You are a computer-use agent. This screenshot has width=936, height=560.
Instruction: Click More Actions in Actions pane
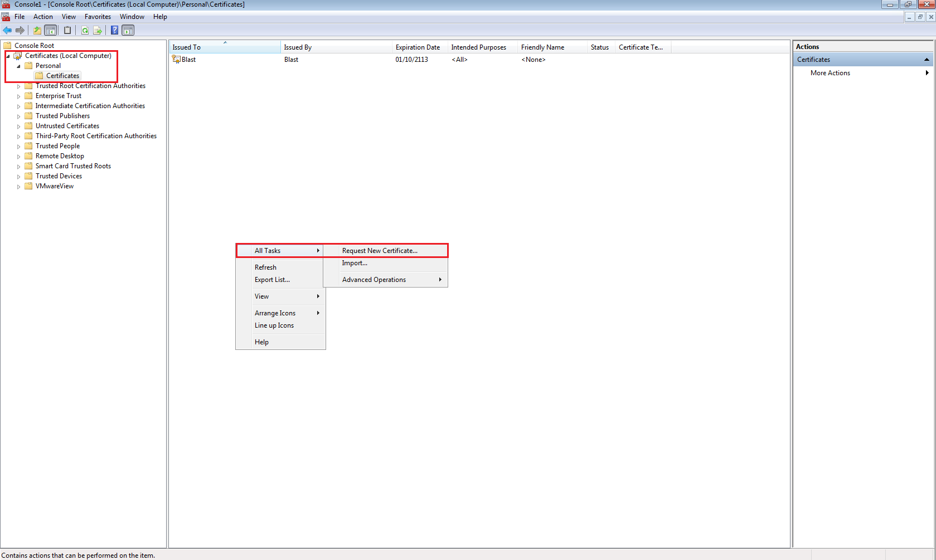click(x=830, y=73)
